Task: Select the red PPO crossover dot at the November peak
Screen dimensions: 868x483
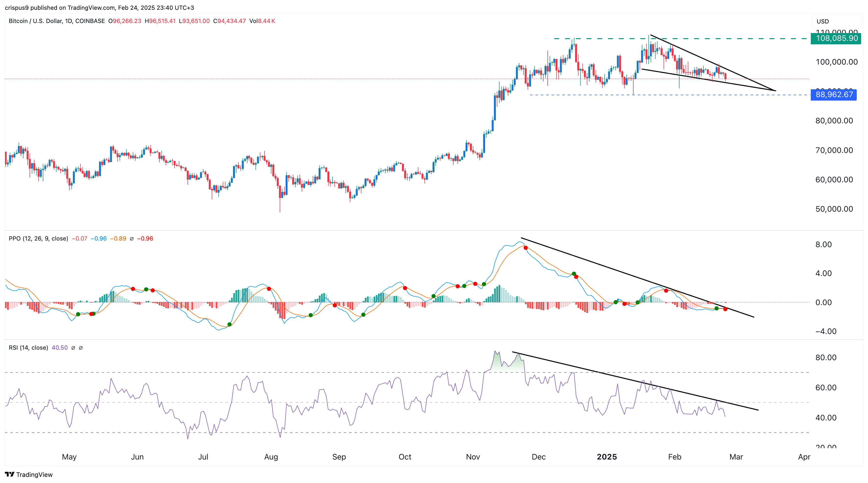Action: 526,248
